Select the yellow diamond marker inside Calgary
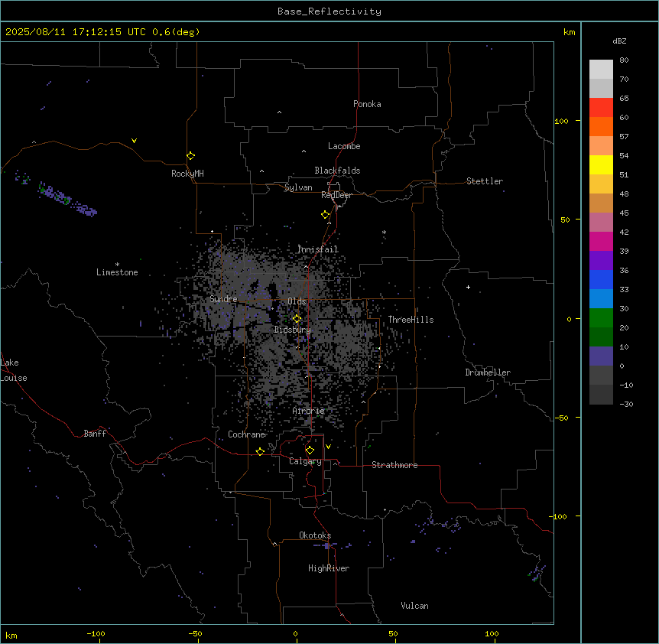The image size is (659, 644). 310,450
